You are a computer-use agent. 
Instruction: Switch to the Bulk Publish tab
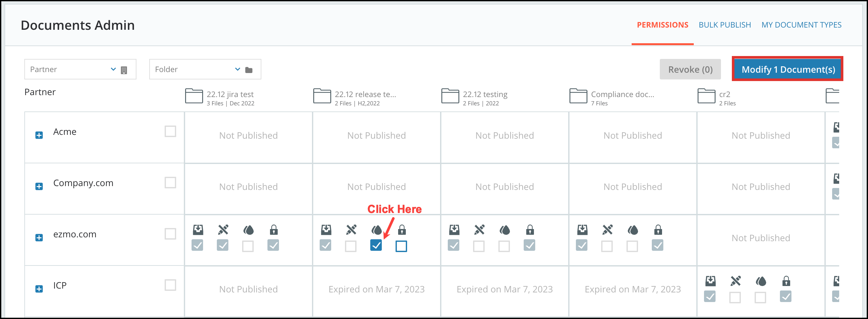725,25
